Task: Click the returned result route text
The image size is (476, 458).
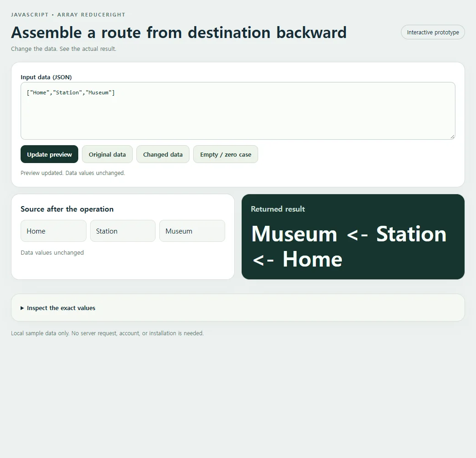Action: 349,246
